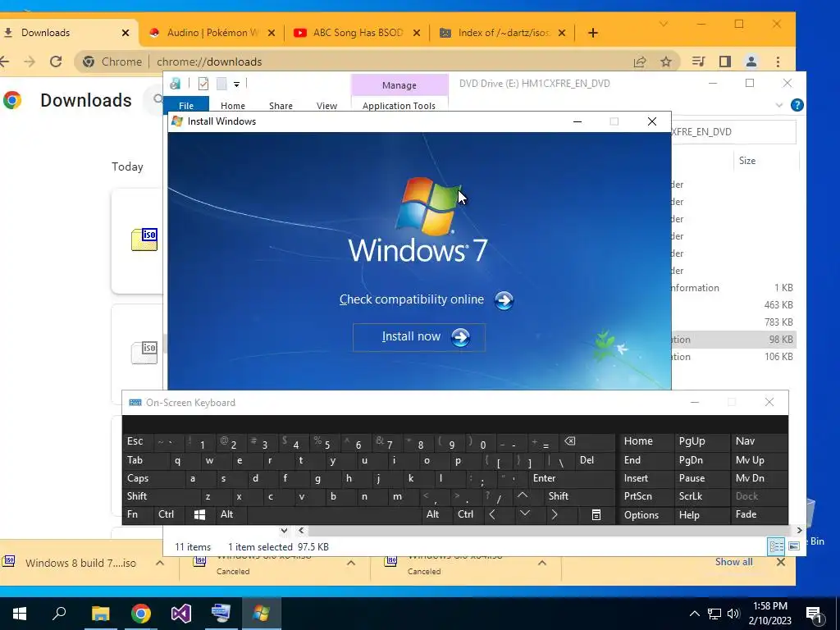Click Show all downloads link
The width and height of the screenshot is (840, 630).
[733, 562]
